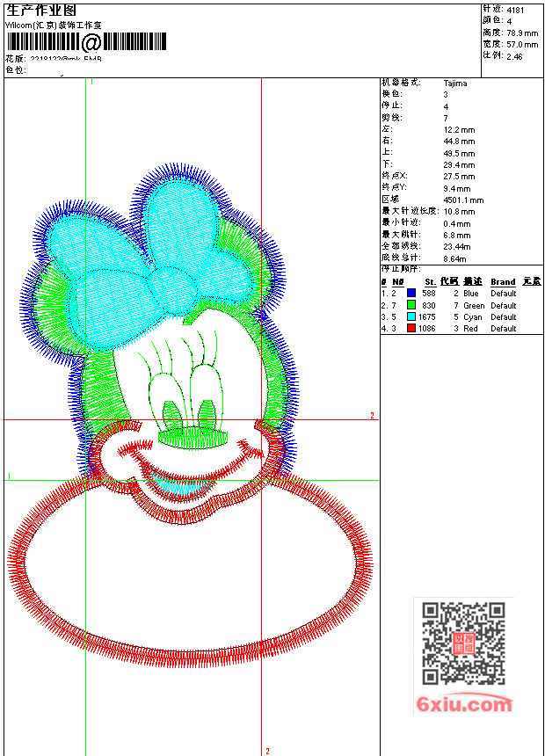This screenshot has width=545, height=756.
Task: Click the end point Y value "9.4 mm"
Action: click(x=457, y=189)
